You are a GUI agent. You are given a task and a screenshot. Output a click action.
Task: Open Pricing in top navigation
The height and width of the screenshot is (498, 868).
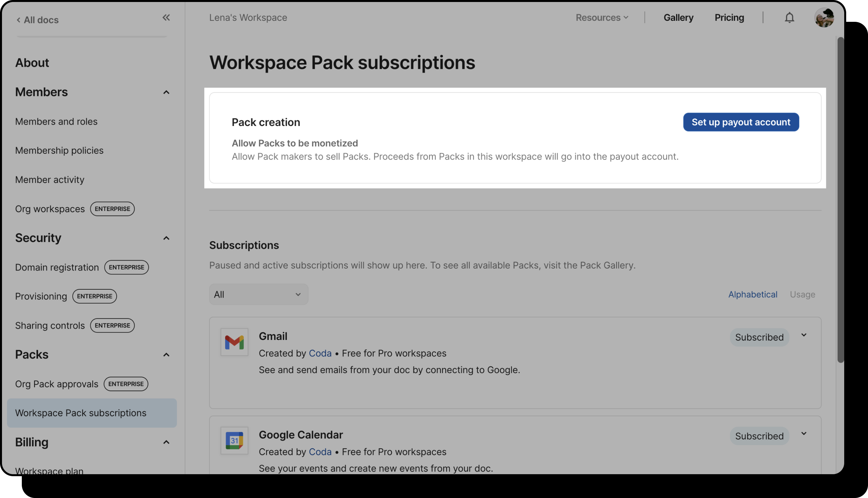[729, 18]
